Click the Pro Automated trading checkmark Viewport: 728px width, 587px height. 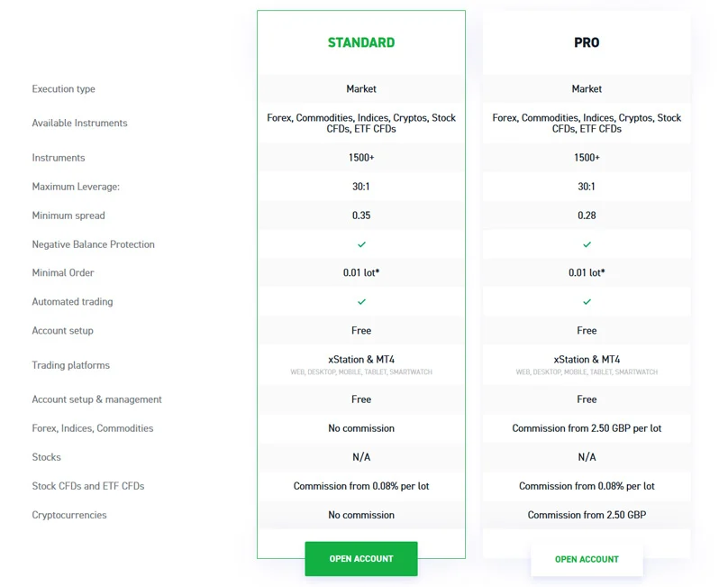pyautogui.click(x=587, y=302)
